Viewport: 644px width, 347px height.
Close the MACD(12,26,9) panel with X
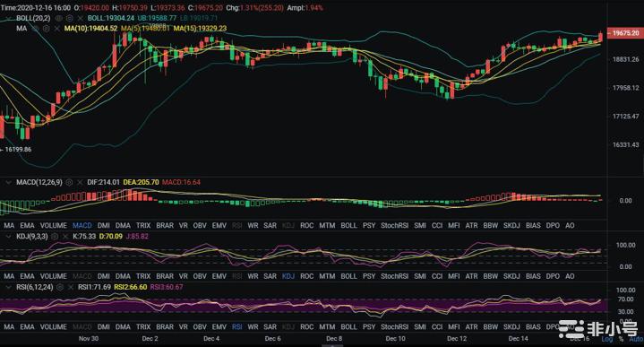[x=80, y=182]
